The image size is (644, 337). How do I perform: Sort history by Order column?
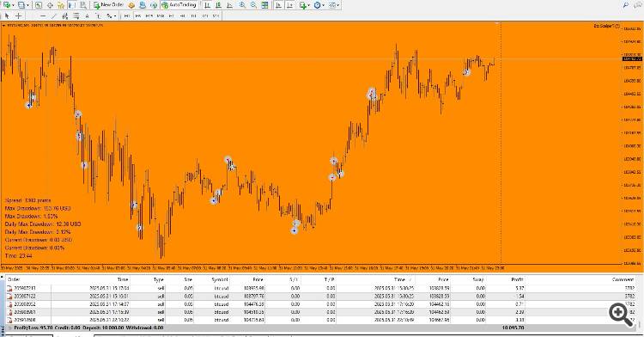tap(14, 279)
